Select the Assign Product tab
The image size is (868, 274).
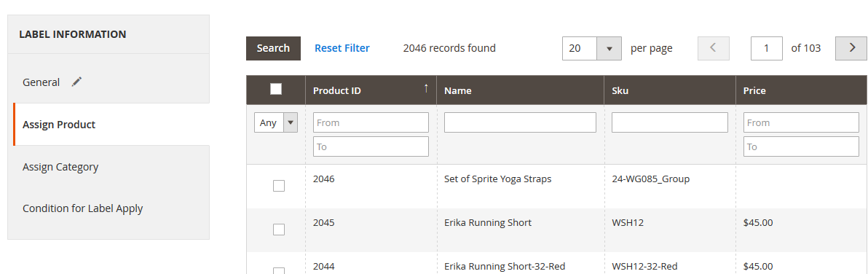click(x=111, y=125)
